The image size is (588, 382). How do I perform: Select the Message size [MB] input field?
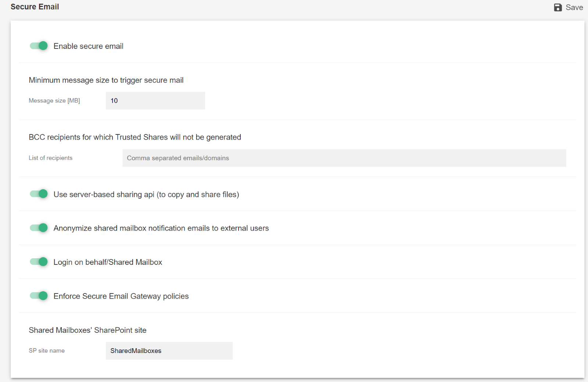pos(155,100)
